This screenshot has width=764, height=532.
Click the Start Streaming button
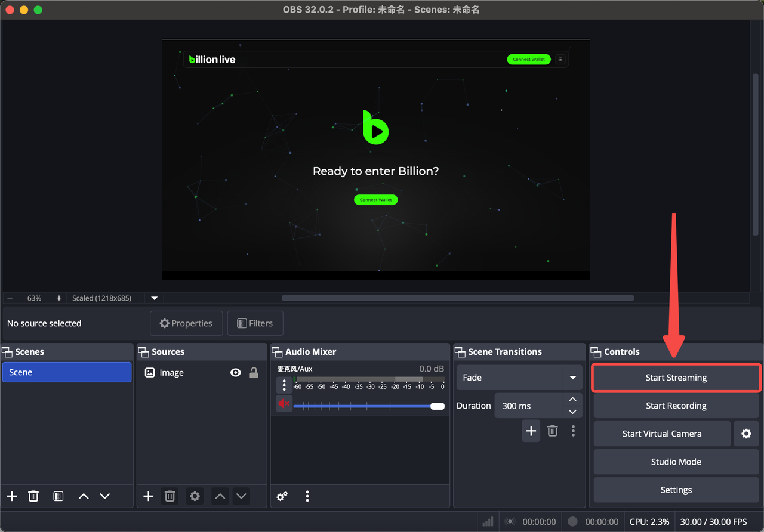click(676, 378)
